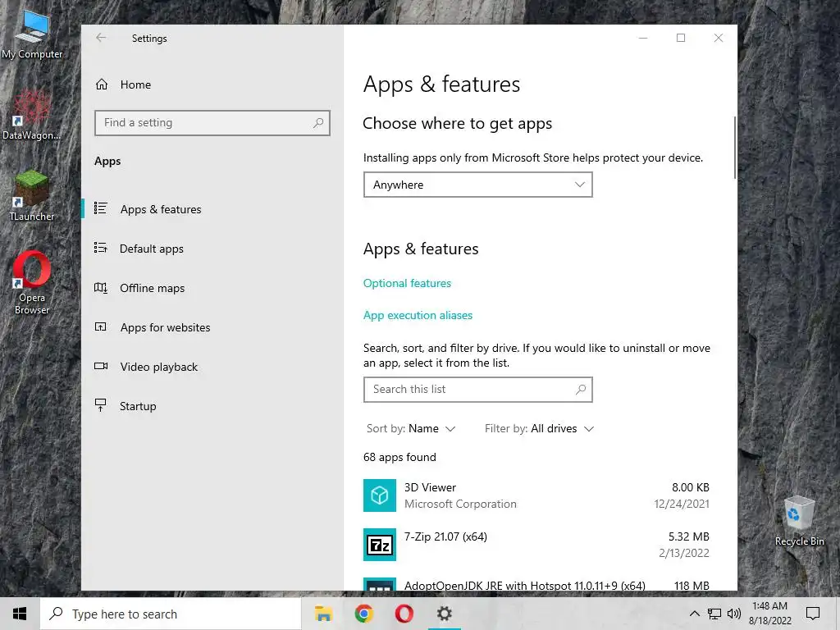The image size is (840, 630).
Task: Click the Find a setting search box
Action: pos(212,123)
